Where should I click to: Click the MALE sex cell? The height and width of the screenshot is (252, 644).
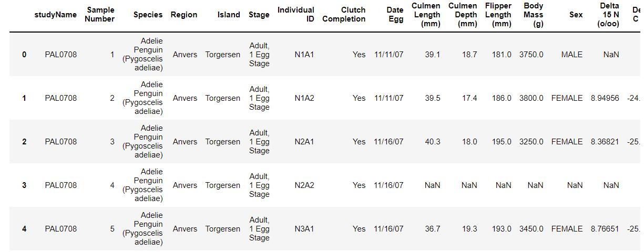coord(571,55)
